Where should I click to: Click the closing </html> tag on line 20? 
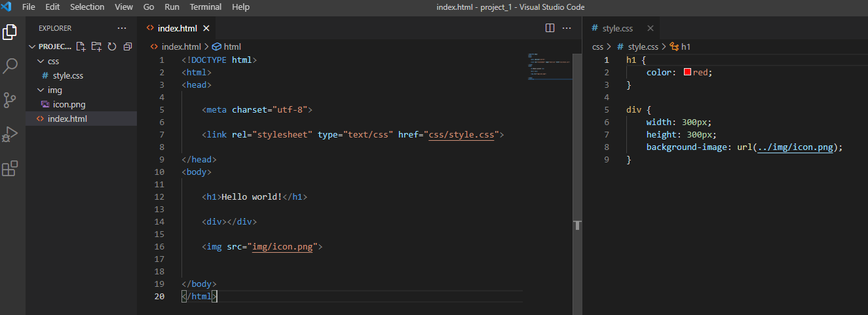[199, 296]
